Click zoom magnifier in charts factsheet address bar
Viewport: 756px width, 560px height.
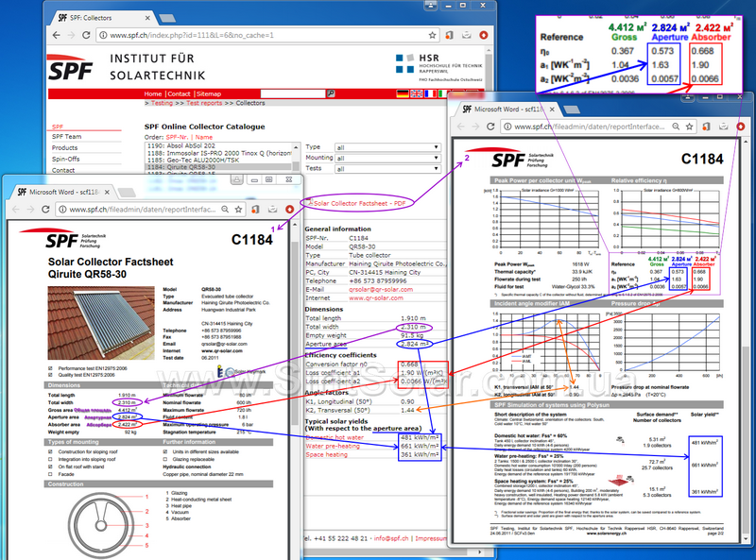[676, 127]
